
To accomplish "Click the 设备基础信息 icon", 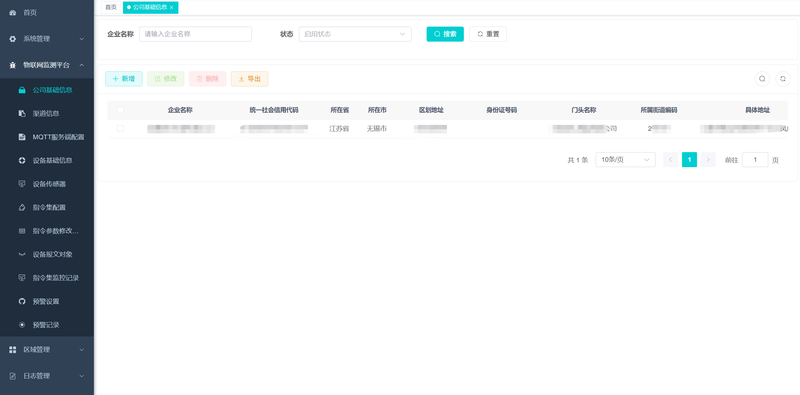I will point(22,160).
